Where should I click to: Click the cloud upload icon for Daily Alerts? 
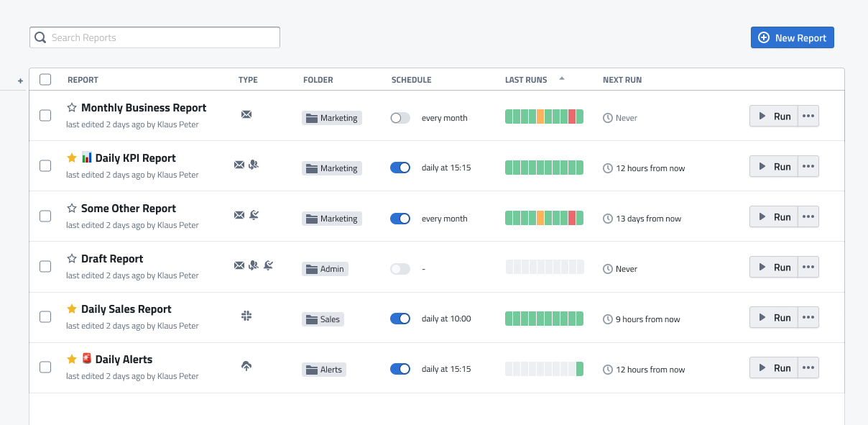[x=246, y=366]
